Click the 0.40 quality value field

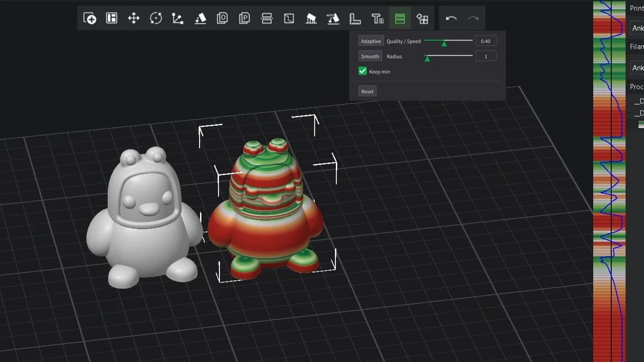tap(486, 41)
